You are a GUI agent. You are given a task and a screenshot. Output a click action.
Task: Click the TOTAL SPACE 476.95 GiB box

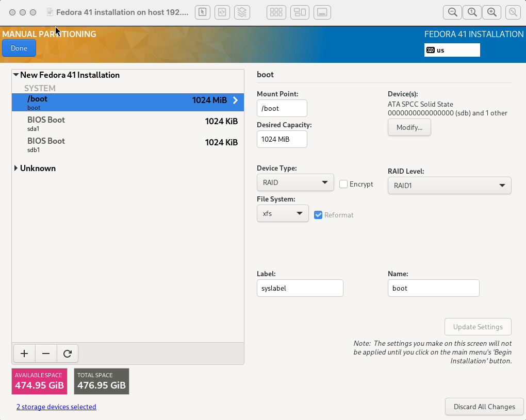click(101, 381)
